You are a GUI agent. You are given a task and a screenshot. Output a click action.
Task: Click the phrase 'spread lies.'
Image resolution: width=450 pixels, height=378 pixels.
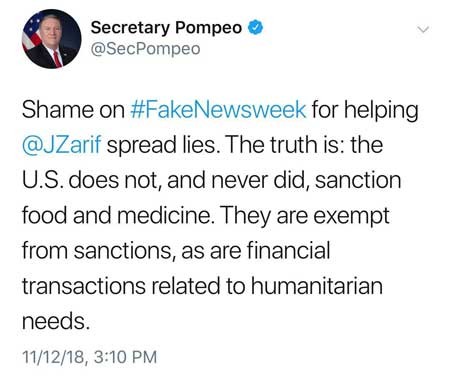163,146
